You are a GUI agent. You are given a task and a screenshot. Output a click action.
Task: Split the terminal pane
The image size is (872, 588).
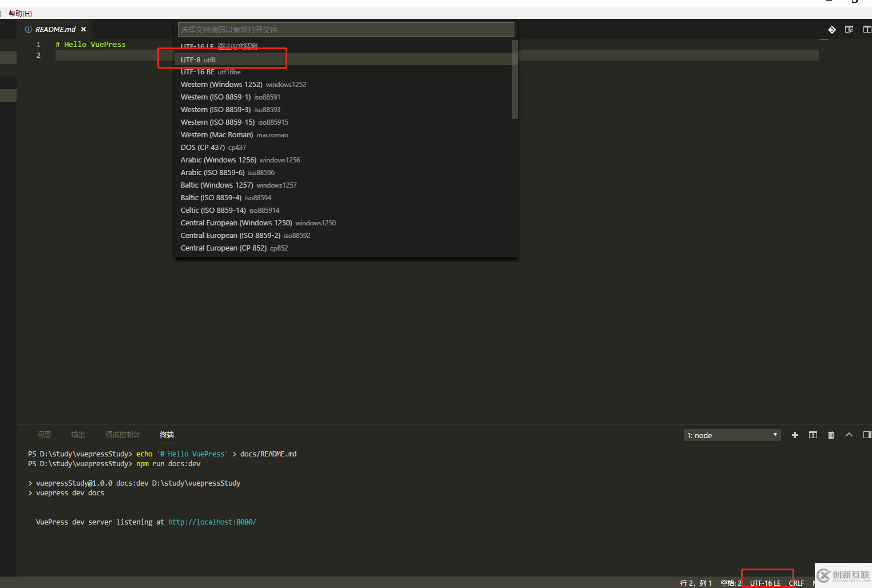pyautogui.click(x=812, y=435)
